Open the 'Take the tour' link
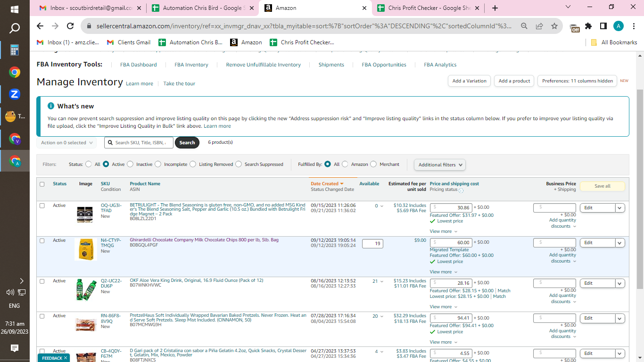The image size is (644, 362). tap(179, 84)
